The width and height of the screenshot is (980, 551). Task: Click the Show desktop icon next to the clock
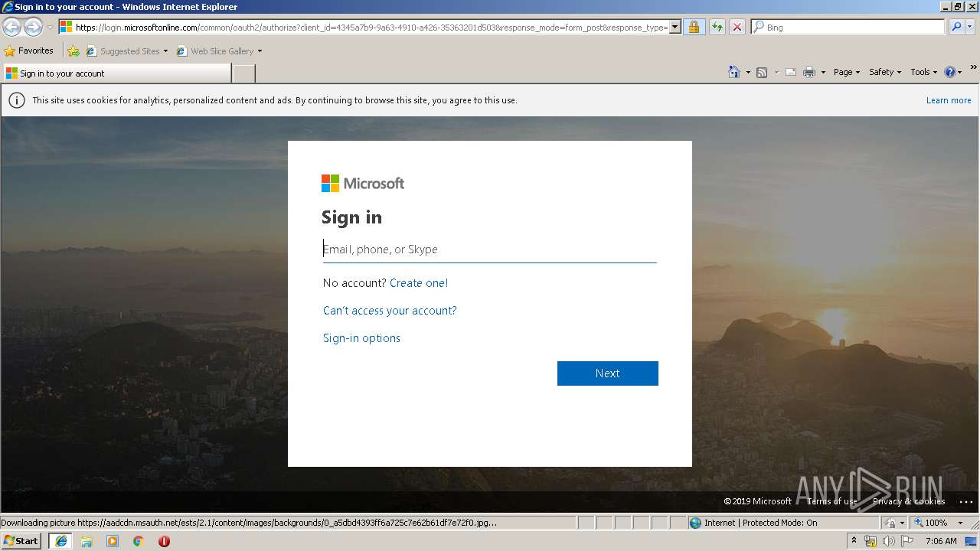(972, 541)
